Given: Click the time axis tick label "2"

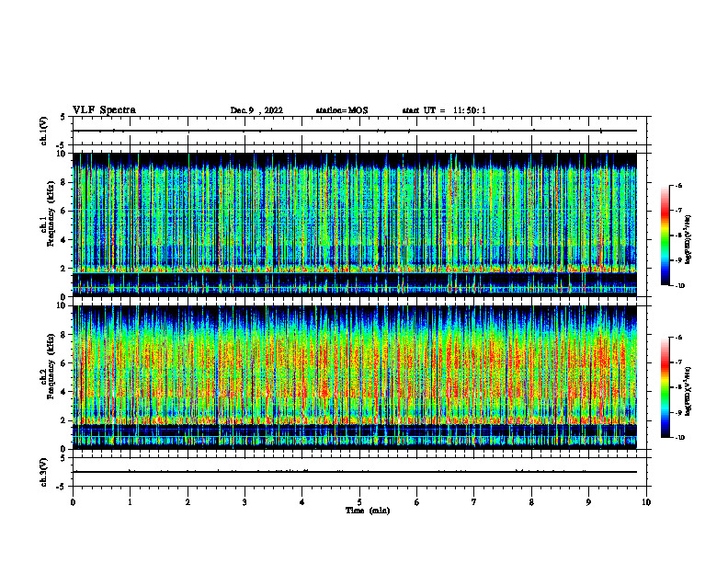Looking at the screenshot, I should click(188, 502).
